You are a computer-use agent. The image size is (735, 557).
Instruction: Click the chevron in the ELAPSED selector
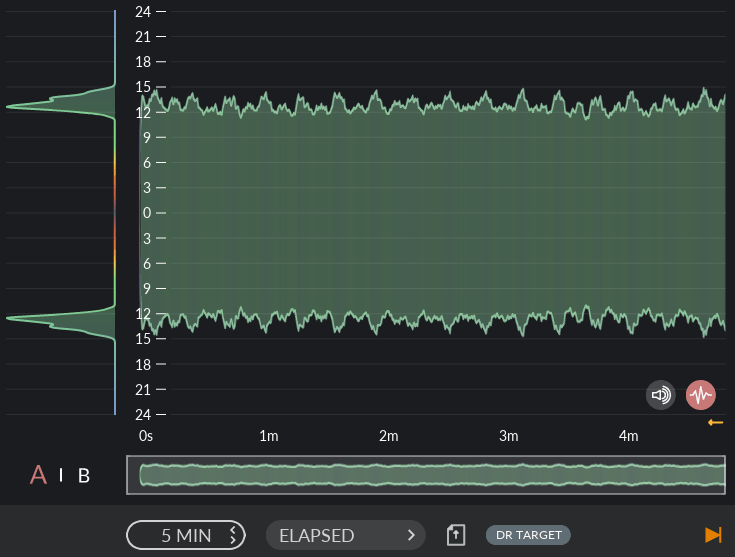(x=411, y=535)
